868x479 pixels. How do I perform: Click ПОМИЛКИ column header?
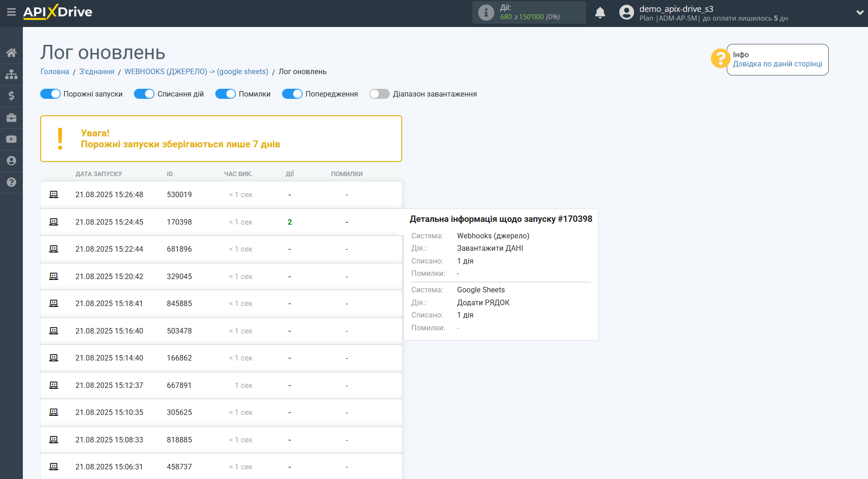pos(347,174)
